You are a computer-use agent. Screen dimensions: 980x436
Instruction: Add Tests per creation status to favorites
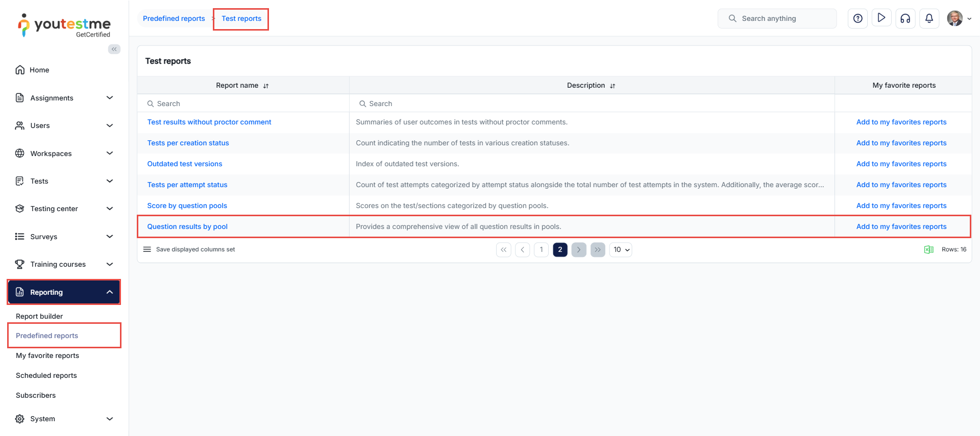(901, 143)
